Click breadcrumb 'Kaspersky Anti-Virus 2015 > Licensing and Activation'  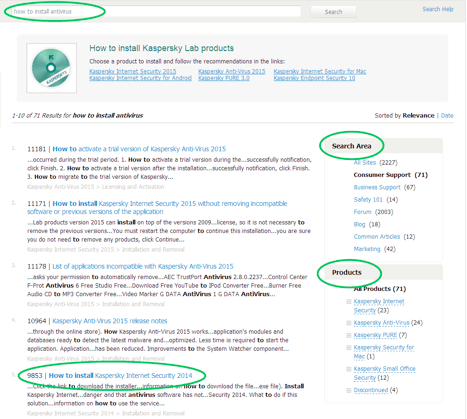click(x=96, y=187)
